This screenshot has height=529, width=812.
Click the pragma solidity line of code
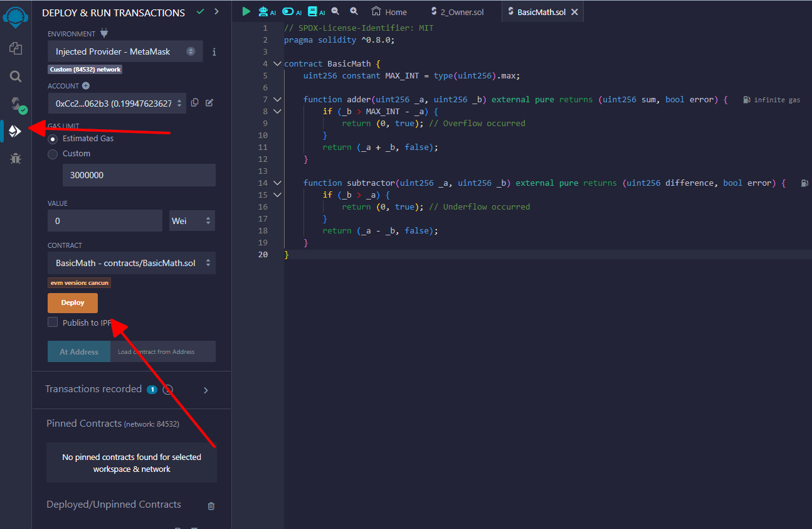point(339,40)
